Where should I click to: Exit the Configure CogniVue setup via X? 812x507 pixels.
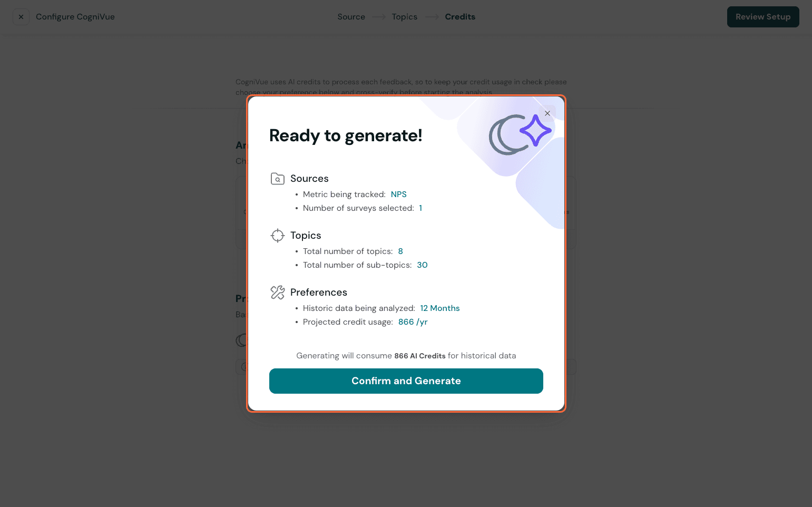[21, 17]
